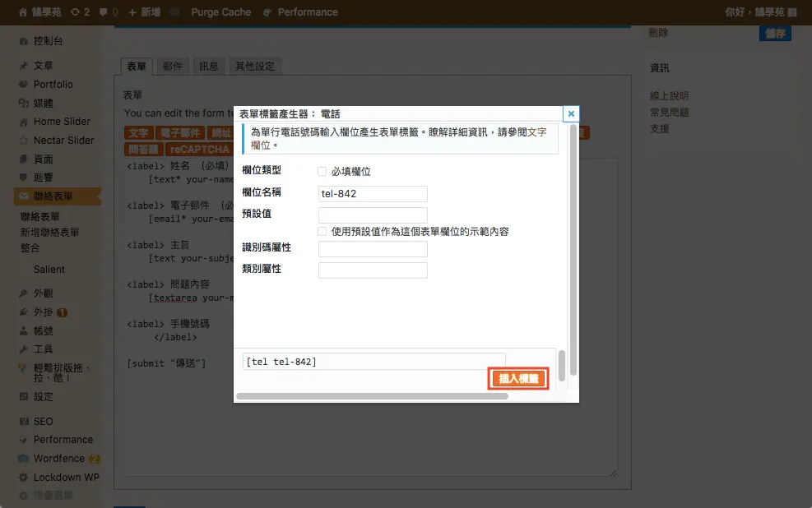Click the home icon beside the site name
This screenshot has height=508, width=812.
coord(23,12)
